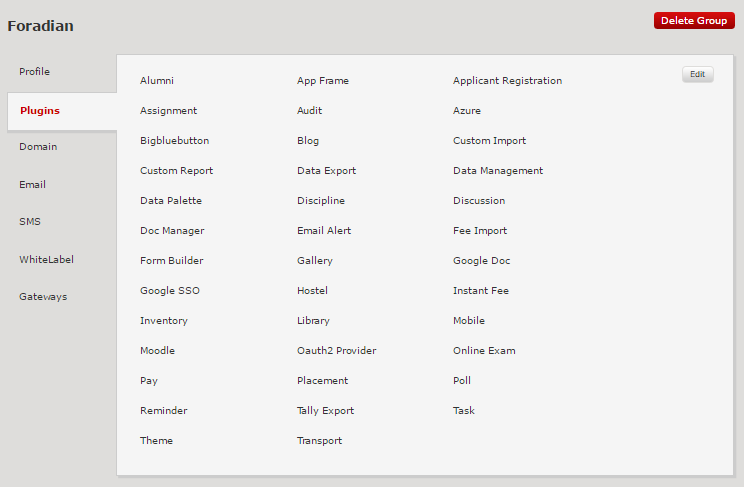Click the Applicant Registration plugin
Screen dimensions: 744x487
[507, 81]
